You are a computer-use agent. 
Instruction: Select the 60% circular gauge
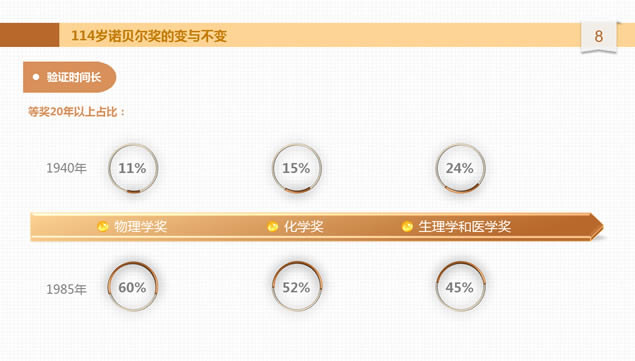133,286
